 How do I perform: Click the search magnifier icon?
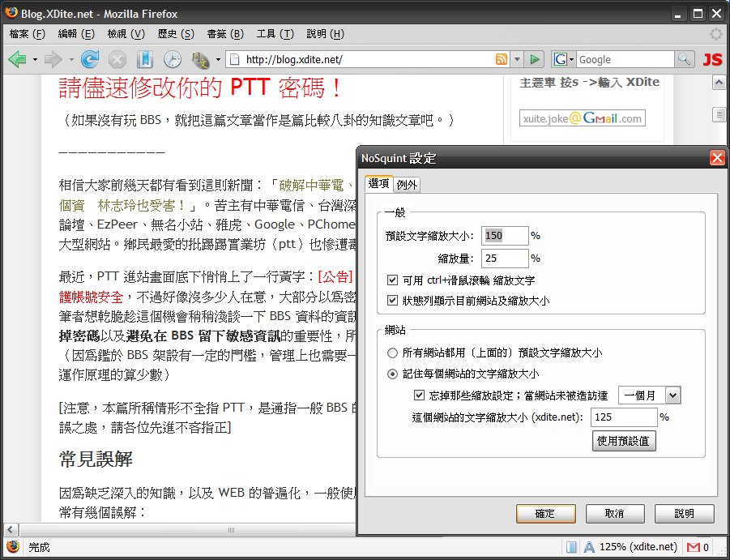[685, 59]
